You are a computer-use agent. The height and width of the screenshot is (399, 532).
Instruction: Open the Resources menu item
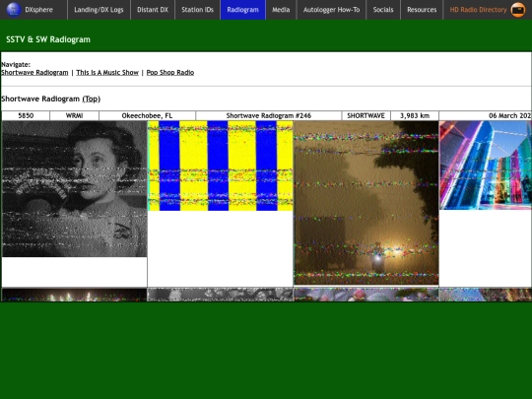tap(422, 10)
